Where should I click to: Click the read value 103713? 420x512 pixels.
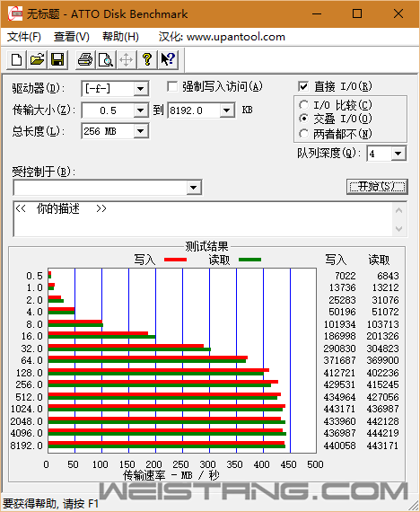pyautogui.click(x=383, y=324)
